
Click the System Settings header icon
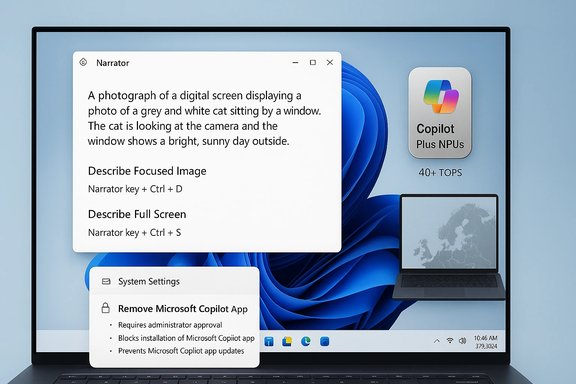coord(106,281)
